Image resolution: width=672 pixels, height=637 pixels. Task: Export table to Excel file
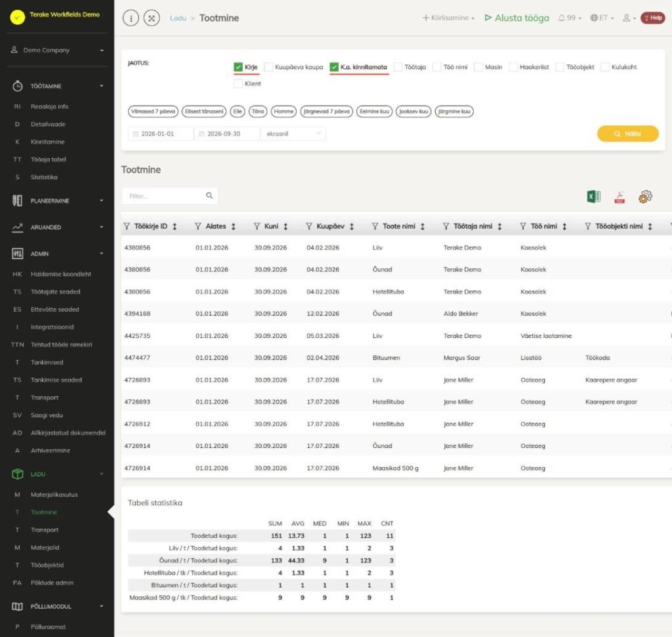click(x=593, y=197)
